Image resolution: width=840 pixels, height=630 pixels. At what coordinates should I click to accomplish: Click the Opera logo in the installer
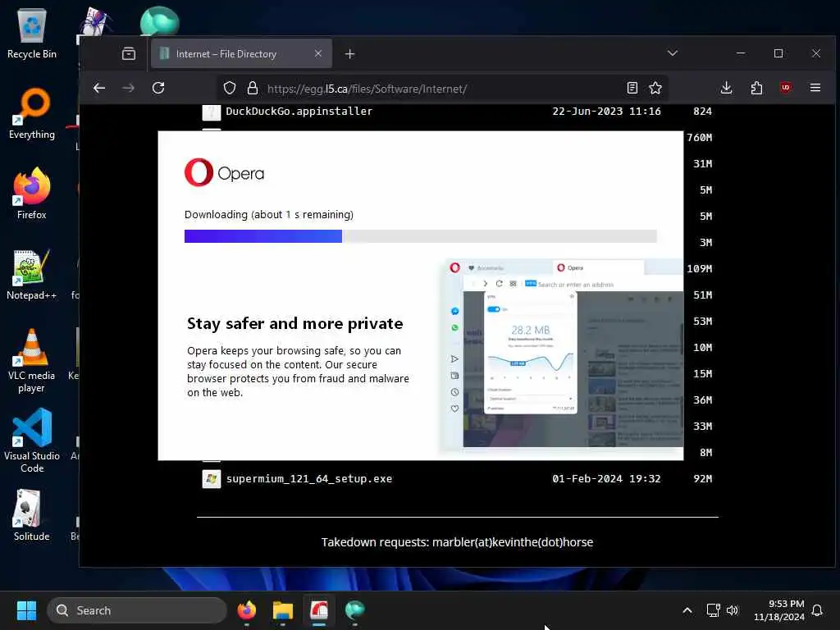click(x=225, y=172)
